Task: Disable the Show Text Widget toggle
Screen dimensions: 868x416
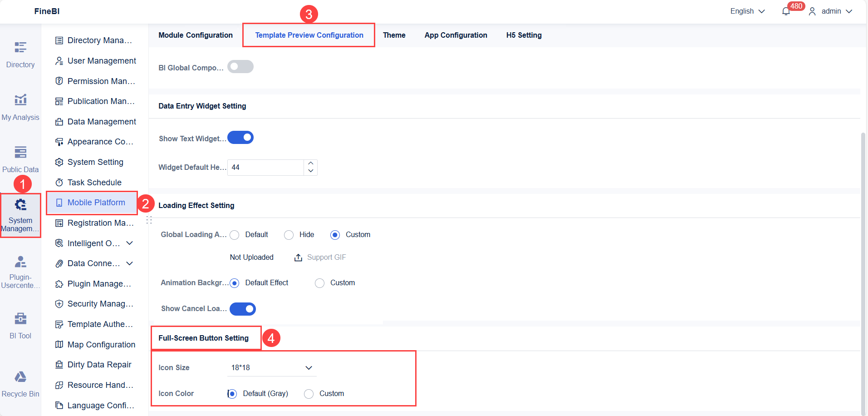Action: (x=240, y=137)
